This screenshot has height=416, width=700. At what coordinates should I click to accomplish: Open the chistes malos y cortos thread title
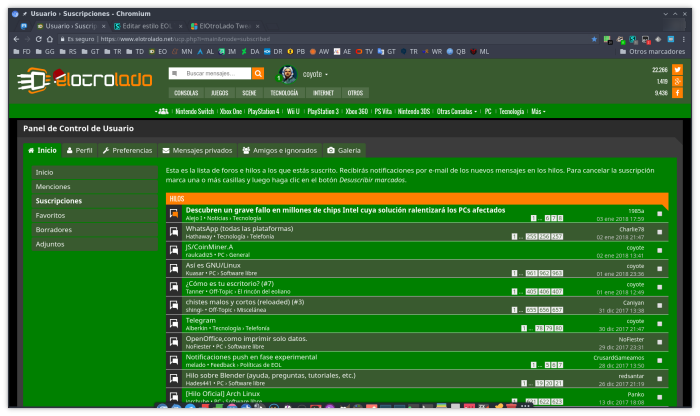point(245,302)
